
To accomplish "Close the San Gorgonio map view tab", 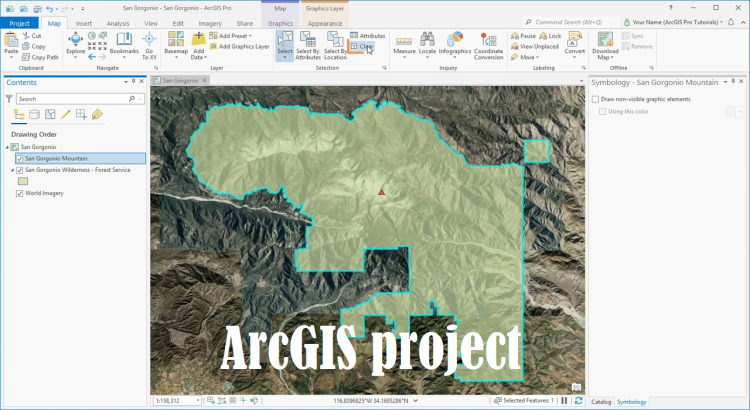I will pyautogui.click(x=204, y=80).
